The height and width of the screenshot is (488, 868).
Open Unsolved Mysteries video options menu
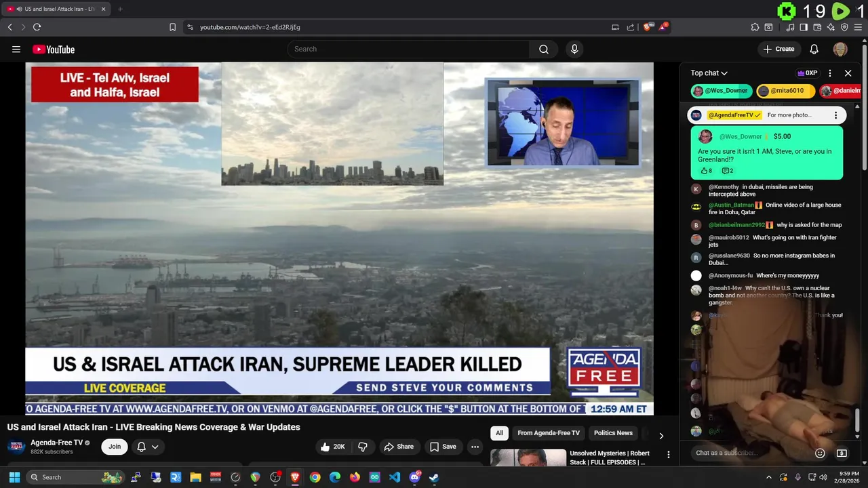click(x=668, y=455)
